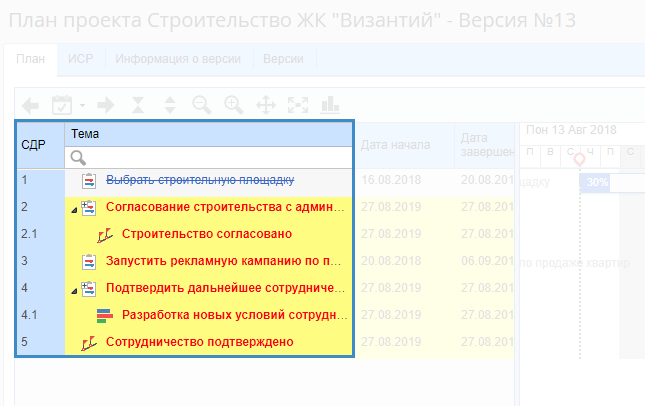Click the zoom in magnifier icon
This screenshot has height=406, width=645.
[x=234, y=105]
